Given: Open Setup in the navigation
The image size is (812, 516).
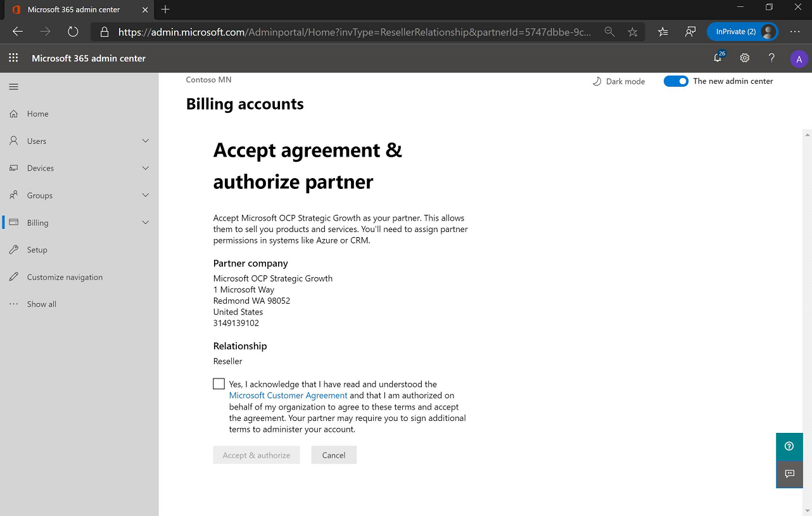Looking at the screenshot, I should point(37,250).
